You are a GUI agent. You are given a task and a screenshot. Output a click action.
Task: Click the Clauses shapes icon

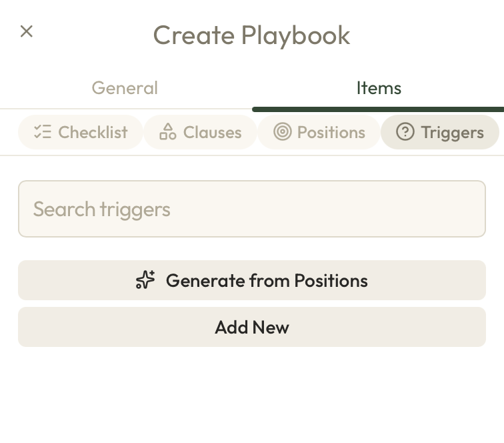click(168, 132)
